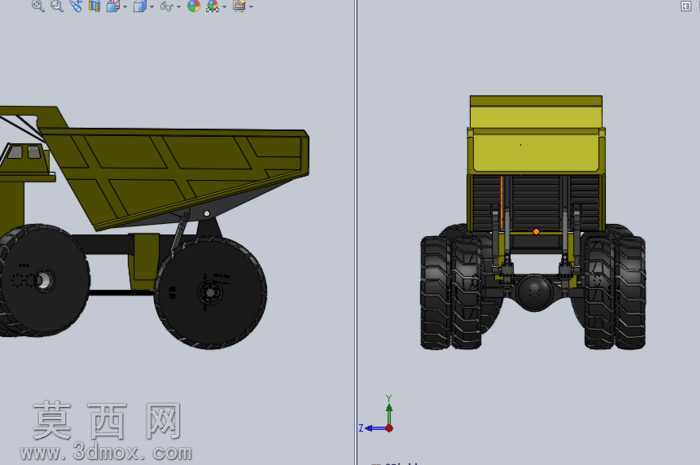Return to the Previous View
This screenshot has width=700, height=465.
click(76, 6)
